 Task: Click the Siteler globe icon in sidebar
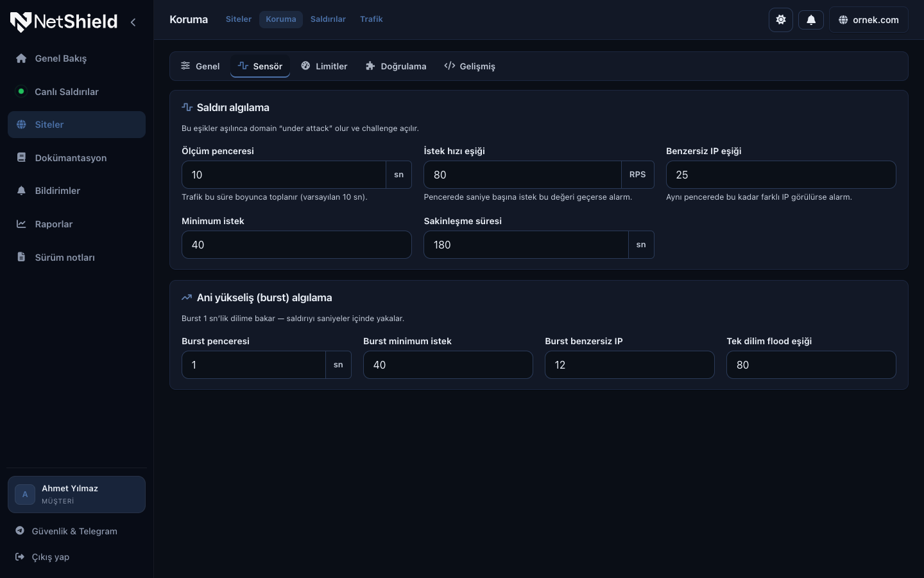point(21,125)
